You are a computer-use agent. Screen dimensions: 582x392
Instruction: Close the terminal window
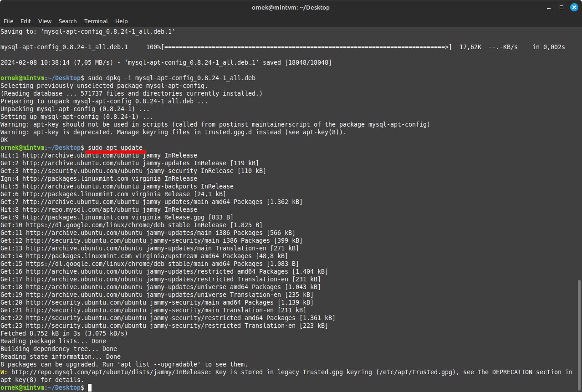(x=574, y=7)
